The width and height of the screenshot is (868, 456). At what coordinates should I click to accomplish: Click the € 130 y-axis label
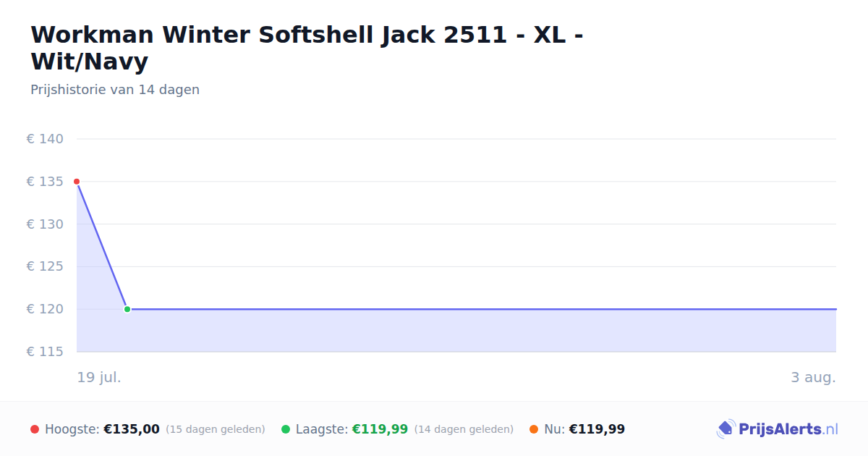click(x=46, y=224)
